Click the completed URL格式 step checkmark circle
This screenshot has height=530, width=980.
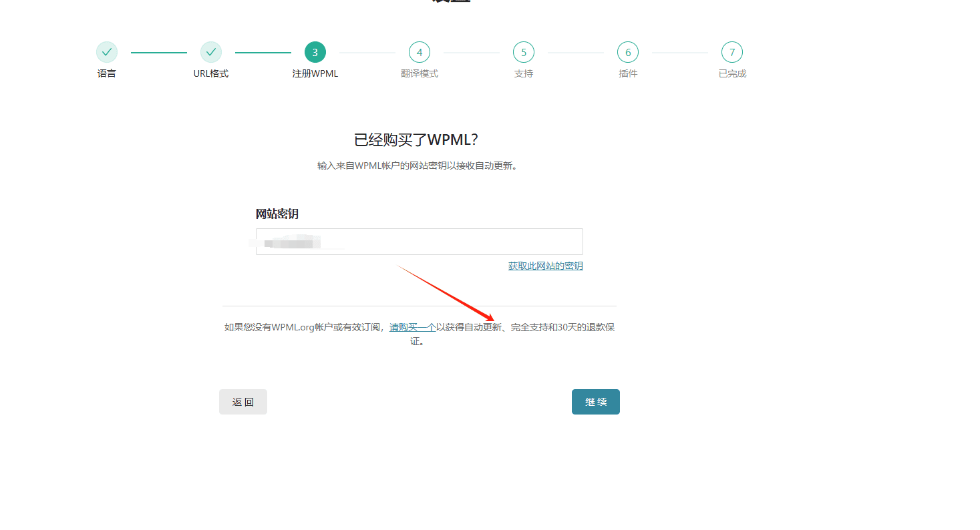point(211,52)
